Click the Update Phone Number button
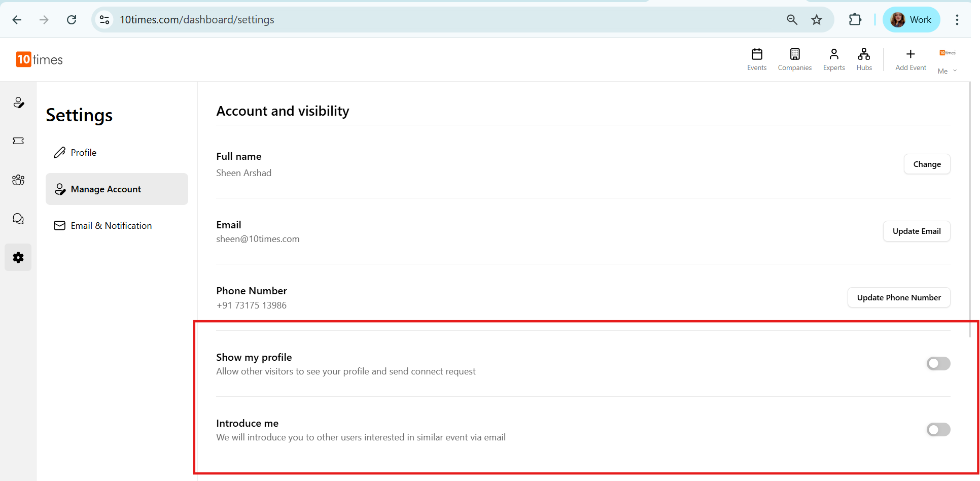This screenshot has height=481, width=980. [898, 298]
